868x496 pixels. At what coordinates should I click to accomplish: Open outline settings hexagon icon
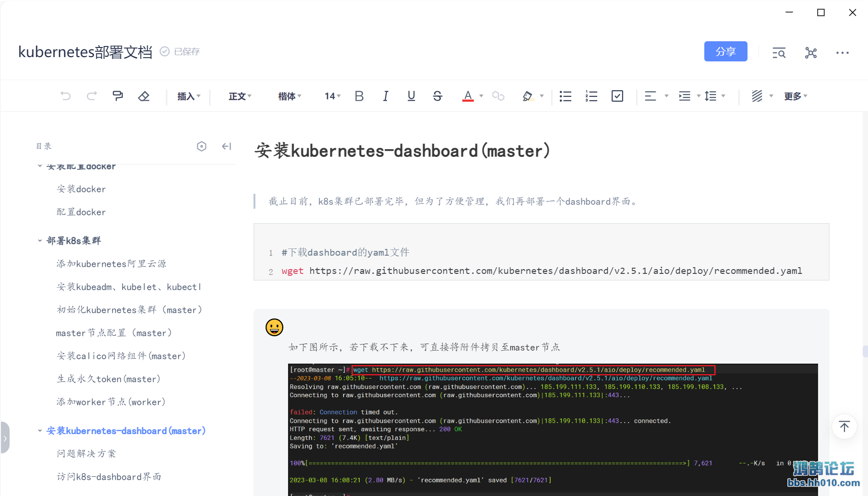202,146
